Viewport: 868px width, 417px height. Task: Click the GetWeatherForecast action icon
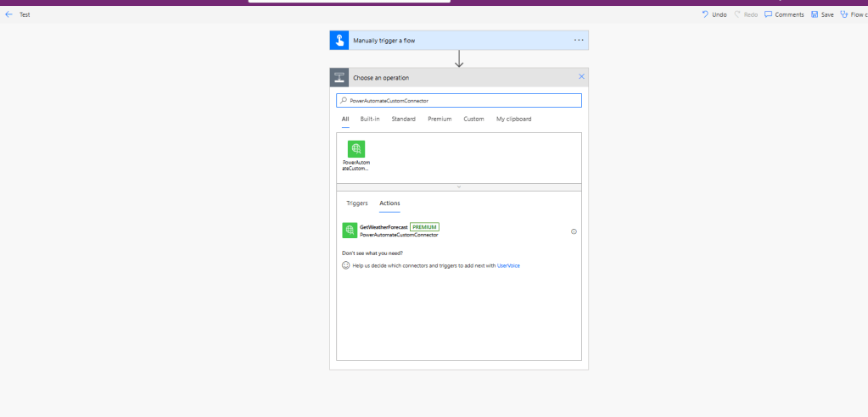[350, 231]
